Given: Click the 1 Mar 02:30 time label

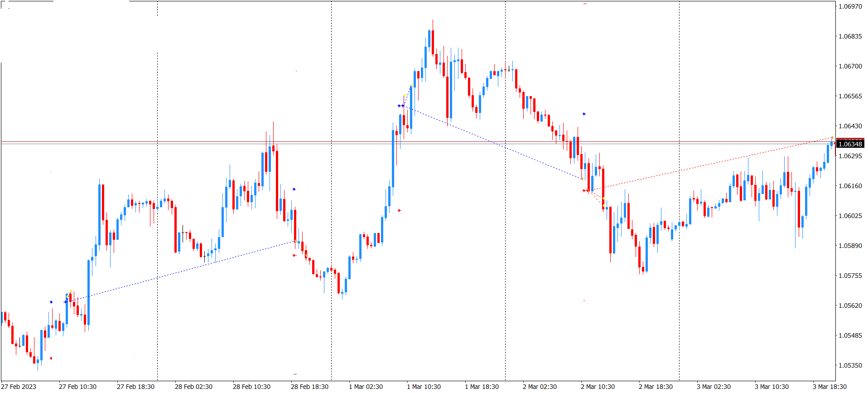Looking at the screenshot, I should (366, 387).
